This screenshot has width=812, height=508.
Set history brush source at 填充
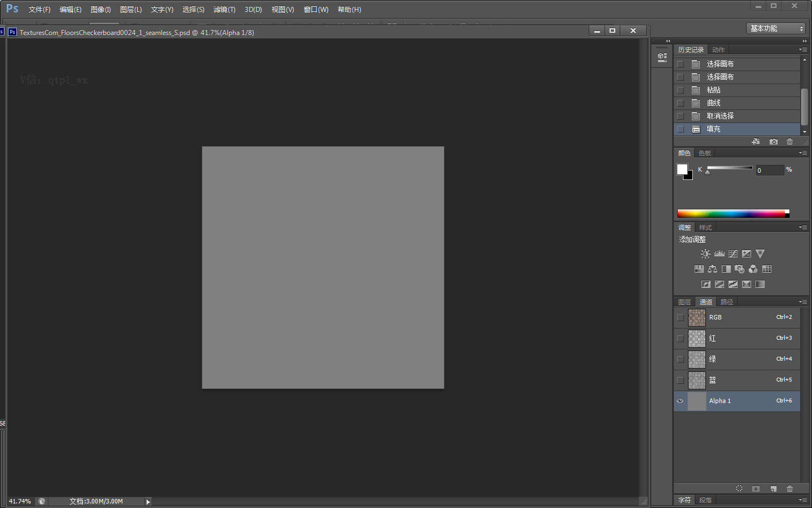681,129
